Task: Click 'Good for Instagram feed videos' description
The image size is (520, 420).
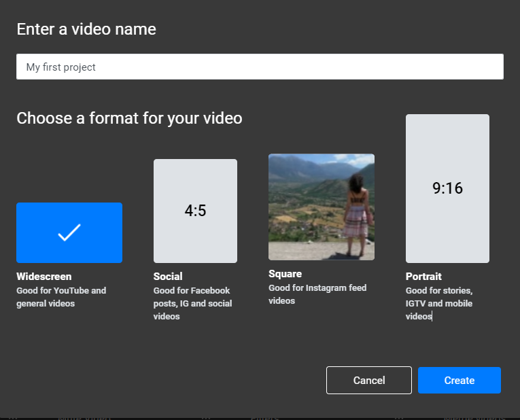Action: (x=317, y=294)
